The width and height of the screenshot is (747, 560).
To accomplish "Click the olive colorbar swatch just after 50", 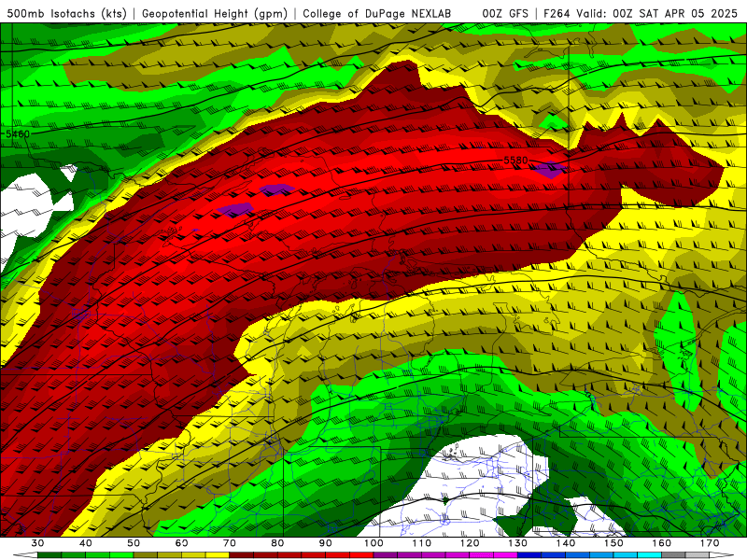I will pos(146,555).
